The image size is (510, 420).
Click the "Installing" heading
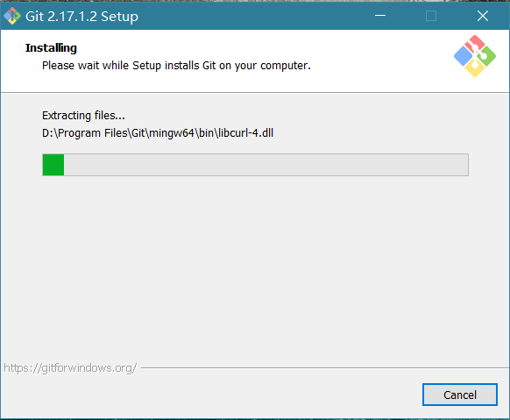coord(51,48)
